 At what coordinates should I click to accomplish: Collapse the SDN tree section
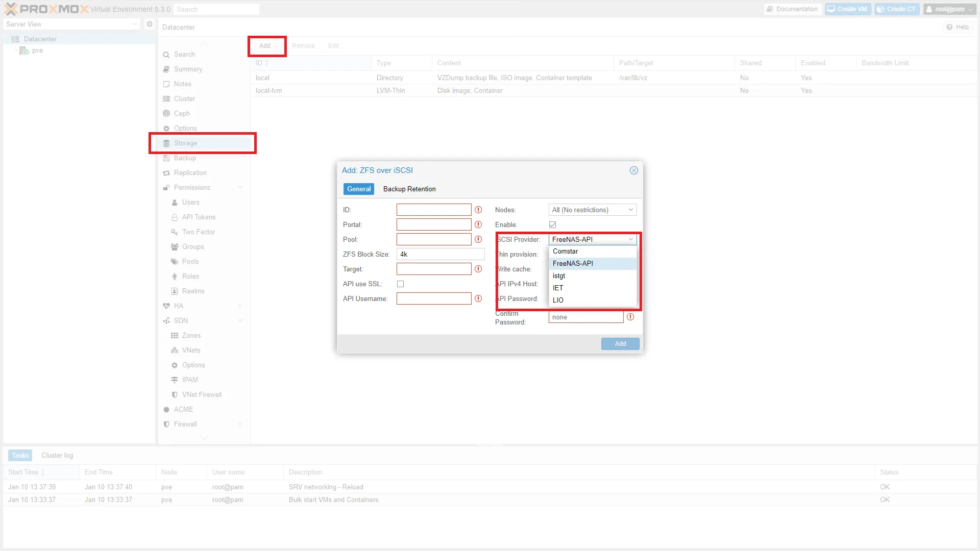[240, 320]
